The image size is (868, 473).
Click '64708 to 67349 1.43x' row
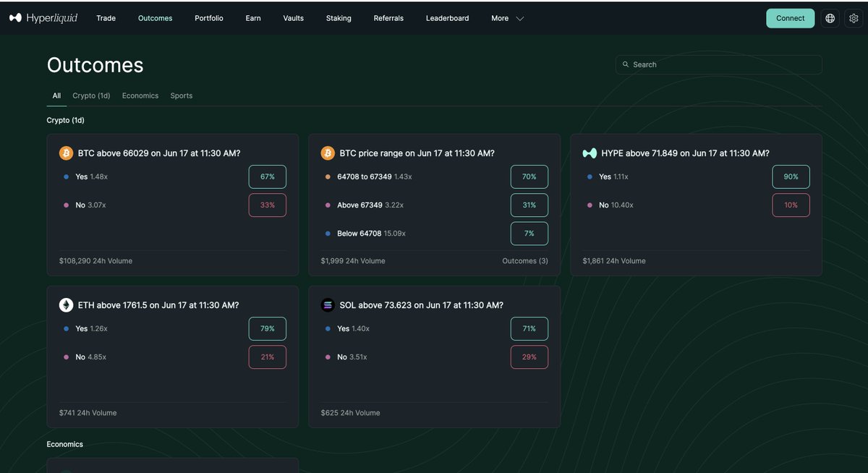(x=375, y=176)
